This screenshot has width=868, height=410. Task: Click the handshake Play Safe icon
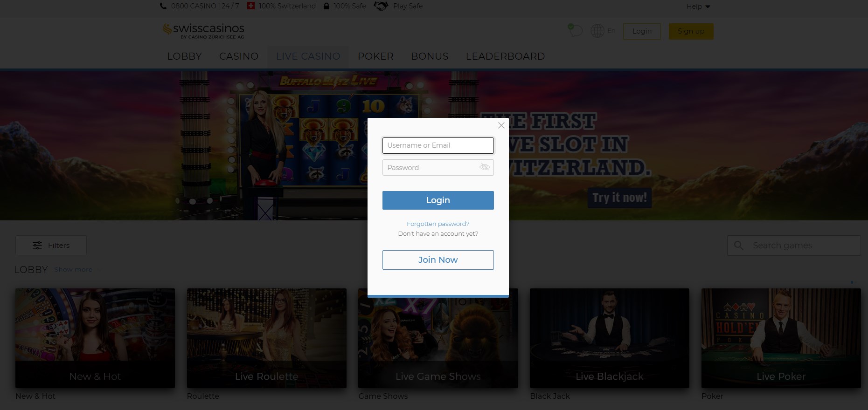tap(381, 6)
